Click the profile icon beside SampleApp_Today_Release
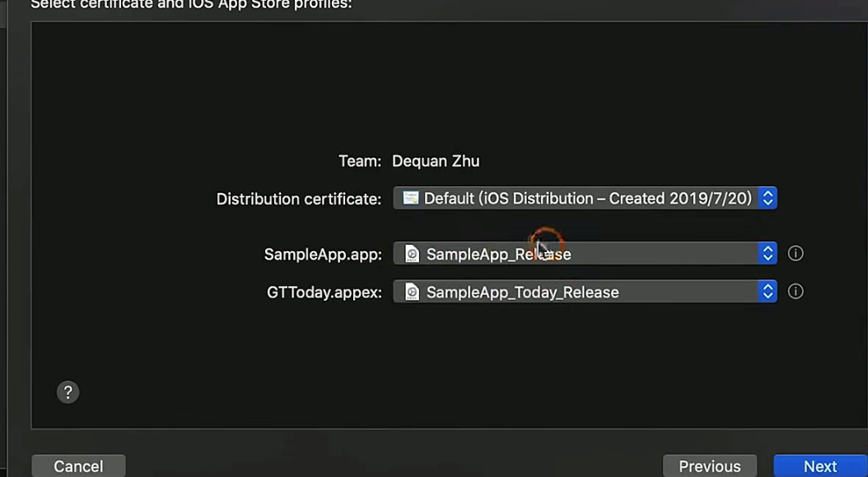The image size is (868, 477). [412, 292]
